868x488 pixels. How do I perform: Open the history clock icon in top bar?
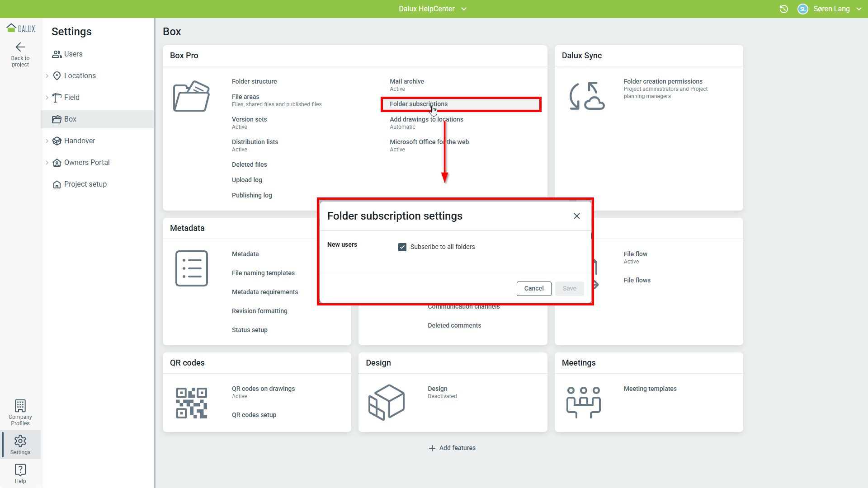coord(784,9)
